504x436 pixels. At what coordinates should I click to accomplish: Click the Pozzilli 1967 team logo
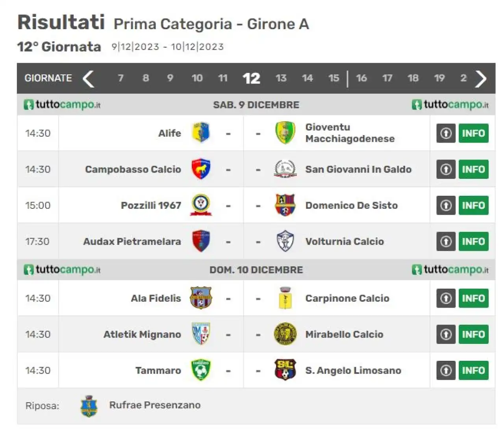(x=201, y=205)
